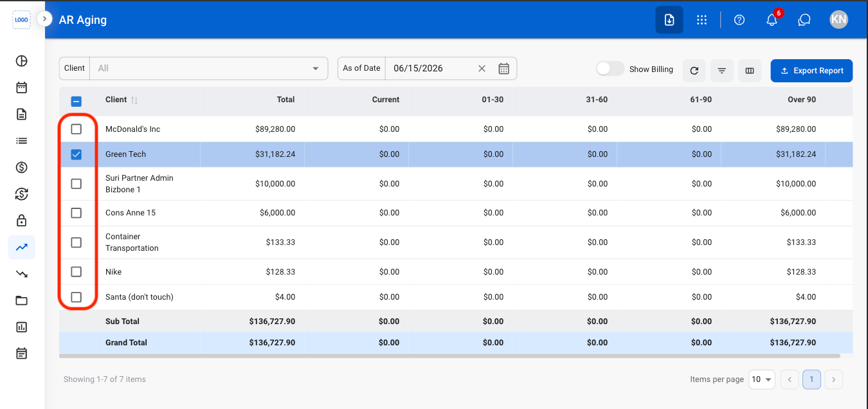Open the dashboard pie chart sidebar icon
The width and height of the screenshot is (868, 409).
click(x=22, y=61)
